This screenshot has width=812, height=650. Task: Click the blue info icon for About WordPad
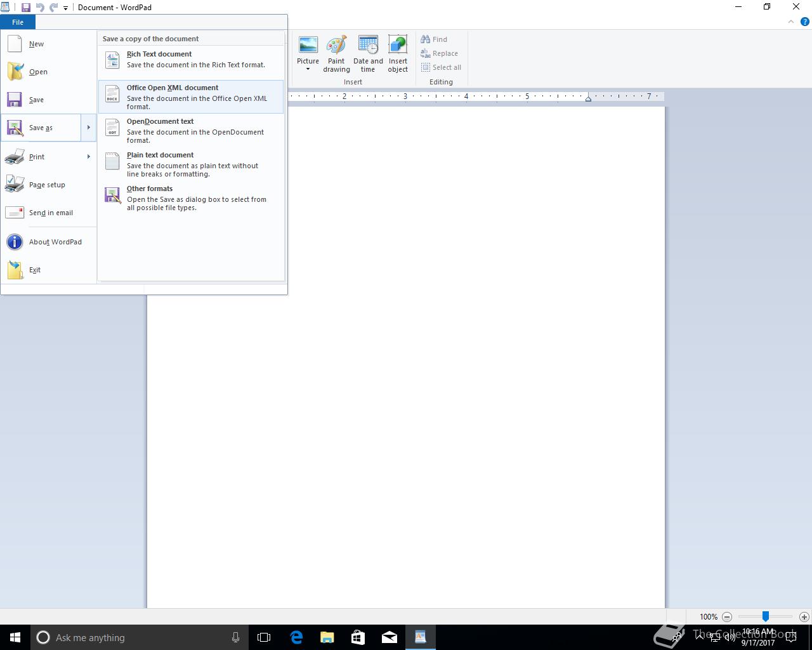(x=15, y=242)
